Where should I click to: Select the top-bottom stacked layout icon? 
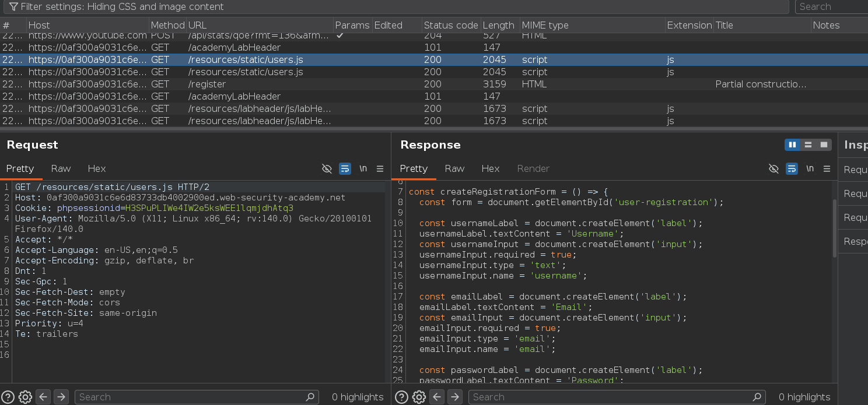pyautogui.click(x=808, y=145)
